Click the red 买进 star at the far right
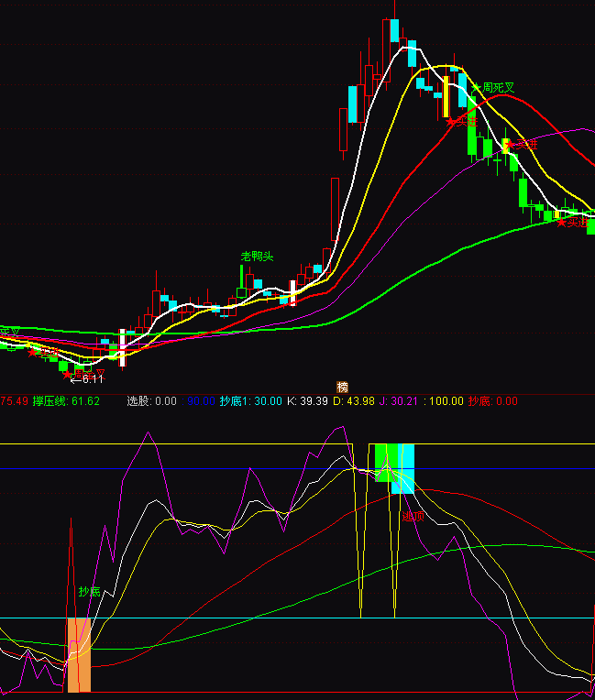This screenshot has height=700, width=595. [561, 221]
